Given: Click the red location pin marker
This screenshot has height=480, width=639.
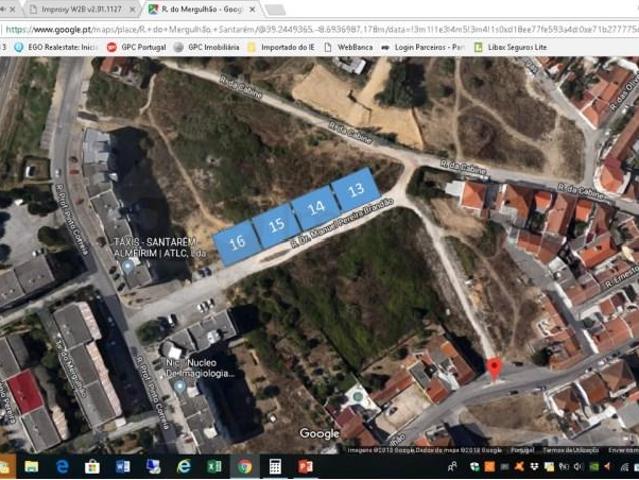Looking at the screenshot, I should [x=494, y=367].
